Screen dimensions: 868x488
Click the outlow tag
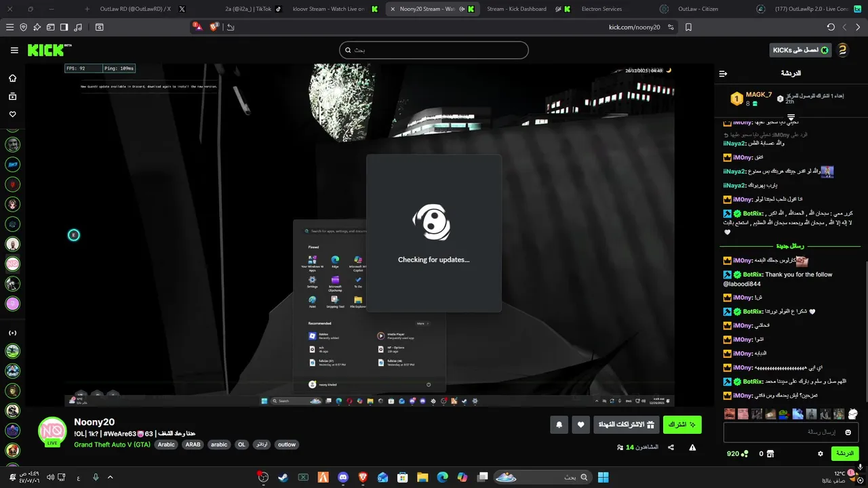287,445
